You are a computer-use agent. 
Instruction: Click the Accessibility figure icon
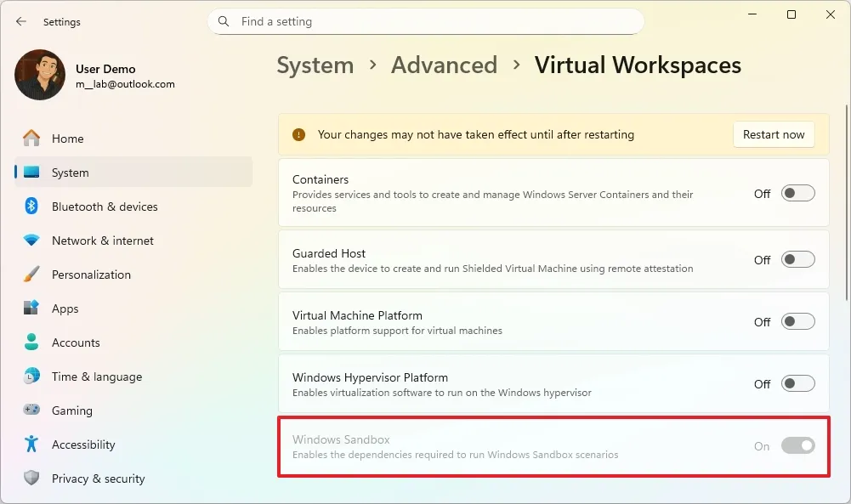click(x=31, y=445)
